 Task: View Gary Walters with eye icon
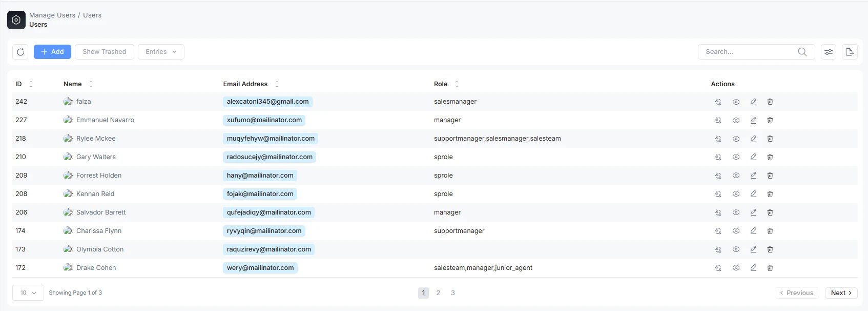coord(736,157)
